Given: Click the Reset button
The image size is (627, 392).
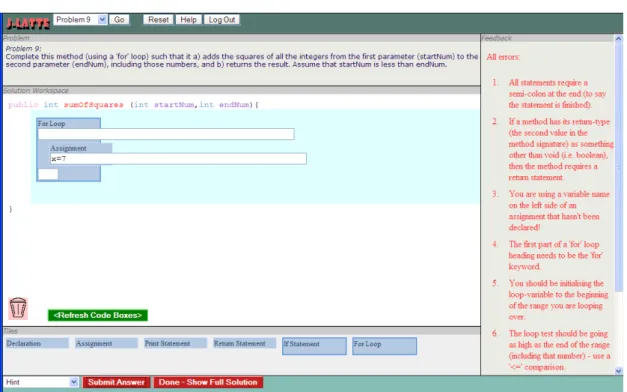Looking at the screenshot, I should point(158,20).
